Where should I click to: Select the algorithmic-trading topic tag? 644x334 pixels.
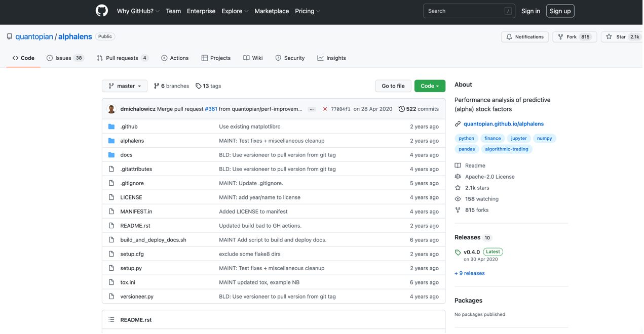pos(507,149)
